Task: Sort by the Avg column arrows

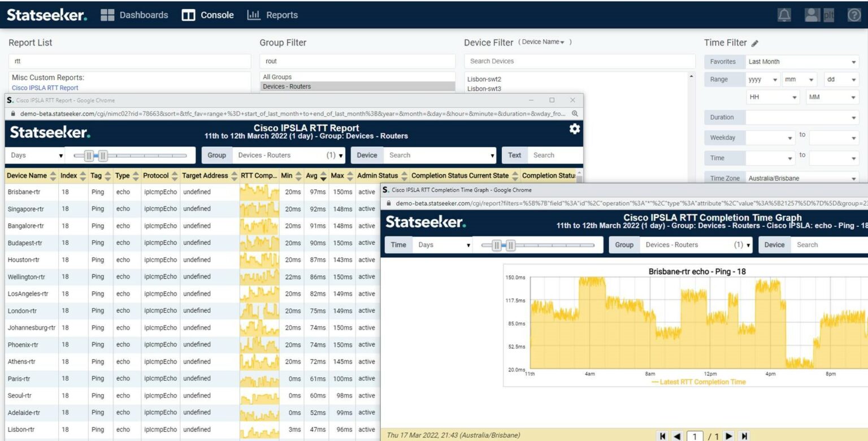Action: pos(323,176)
